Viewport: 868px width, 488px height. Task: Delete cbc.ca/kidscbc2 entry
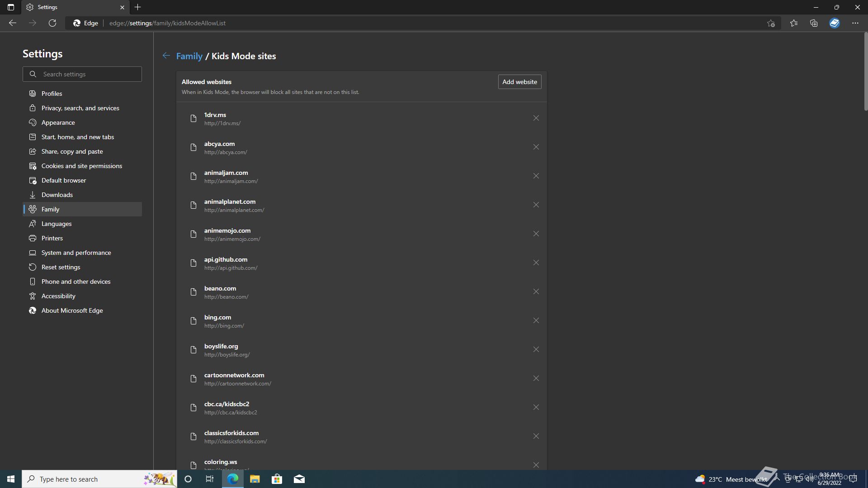pos(536,408)
